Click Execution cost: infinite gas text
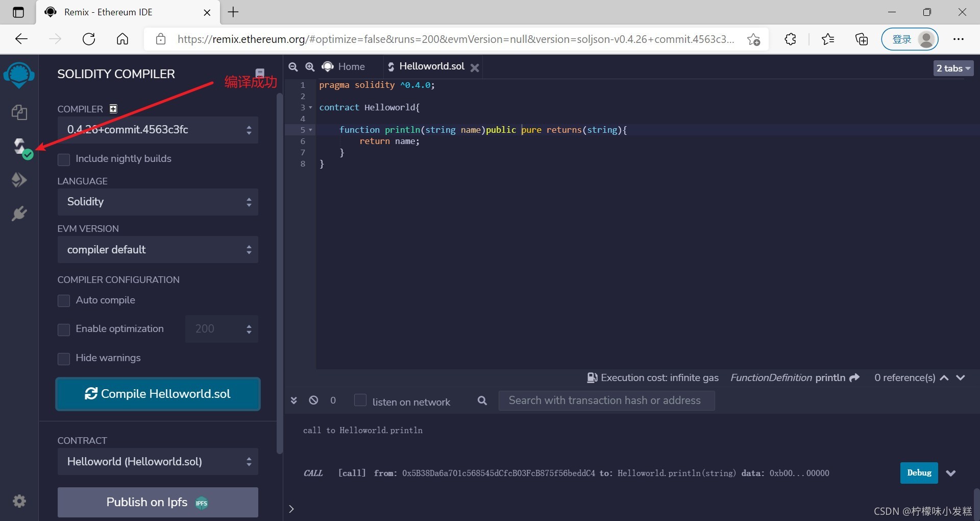Image resolution: width=980 pixels, height=521 pixels. (x=659, y=378)
